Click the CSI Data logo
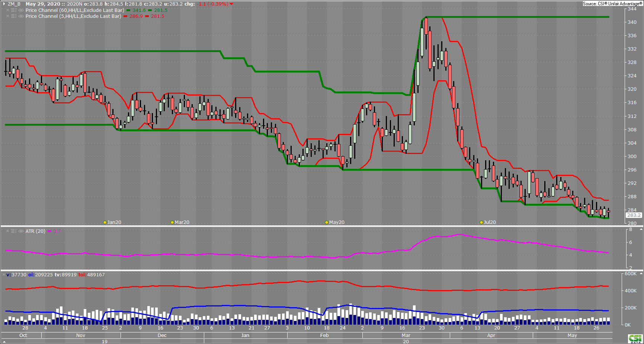644x344 pixels. (635, 339)
